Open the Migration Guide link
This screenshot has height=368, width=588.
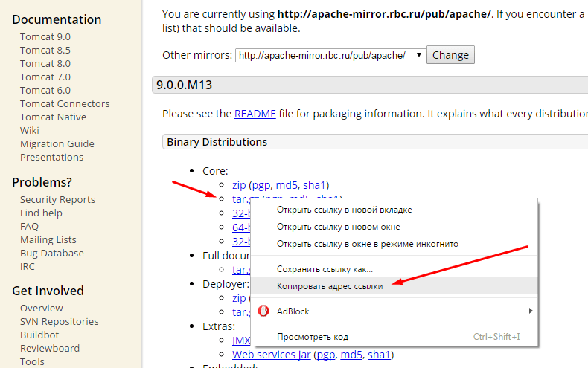(x=57, y=144)
